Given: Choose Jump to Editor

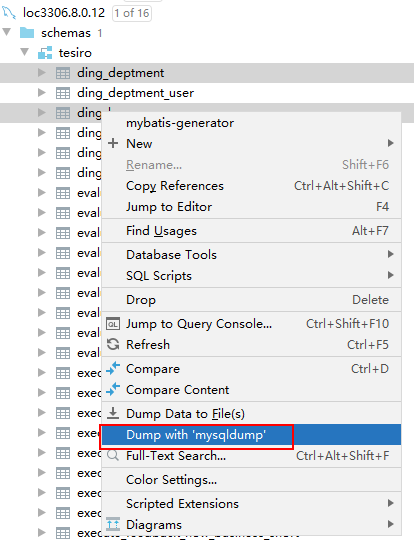Looking at the screenshot, I should [251, 207].
